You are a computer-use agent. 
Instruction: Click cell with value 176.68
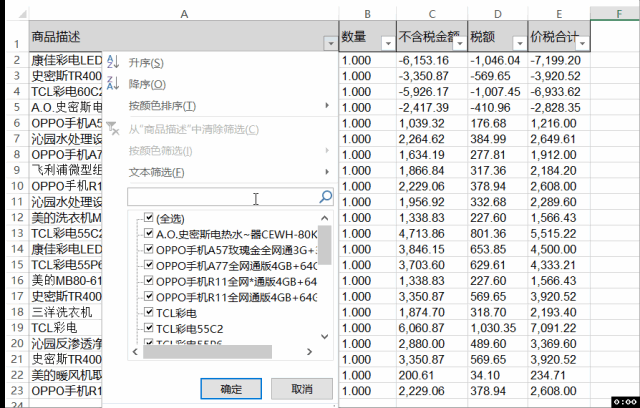point(498,123)
